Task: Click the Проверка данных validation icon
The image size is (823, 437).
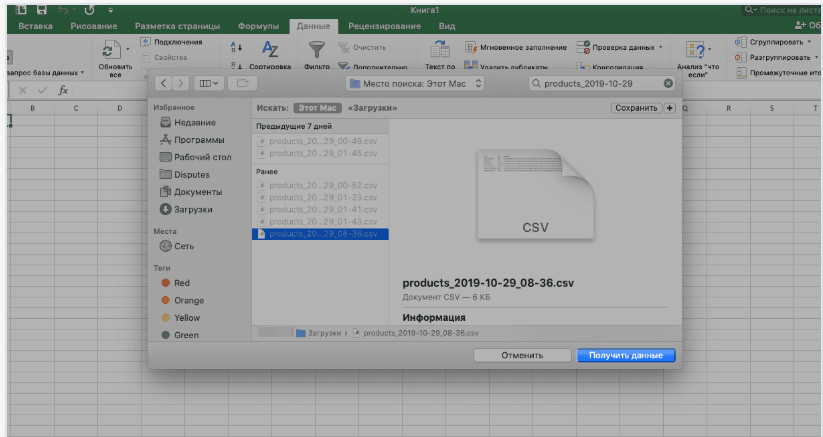Action: [583, 47]
